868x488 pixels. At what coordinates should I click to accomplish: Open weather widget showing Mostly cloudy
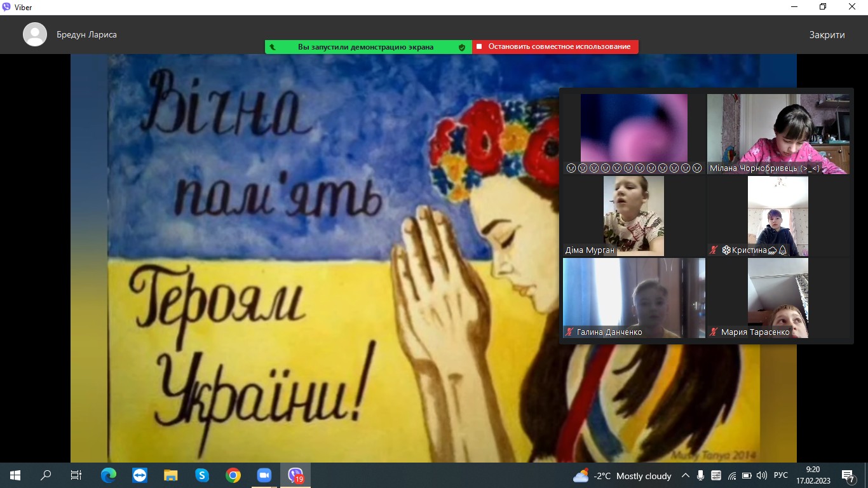pos(622,476)
